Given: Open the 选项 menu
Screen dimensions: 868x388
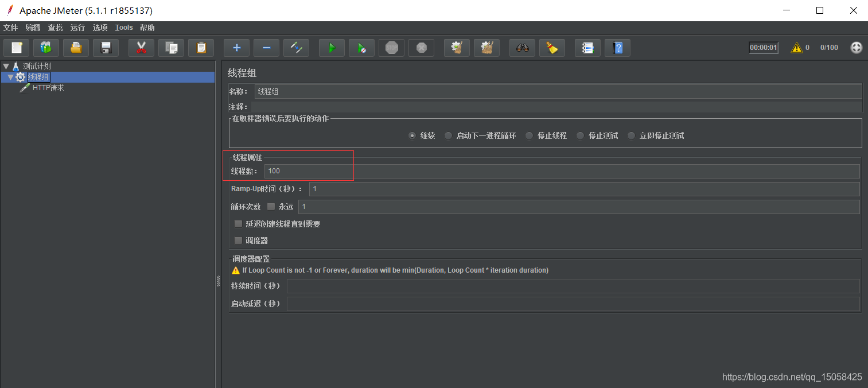Looking at the screenshot, I should tap(100, 27).
